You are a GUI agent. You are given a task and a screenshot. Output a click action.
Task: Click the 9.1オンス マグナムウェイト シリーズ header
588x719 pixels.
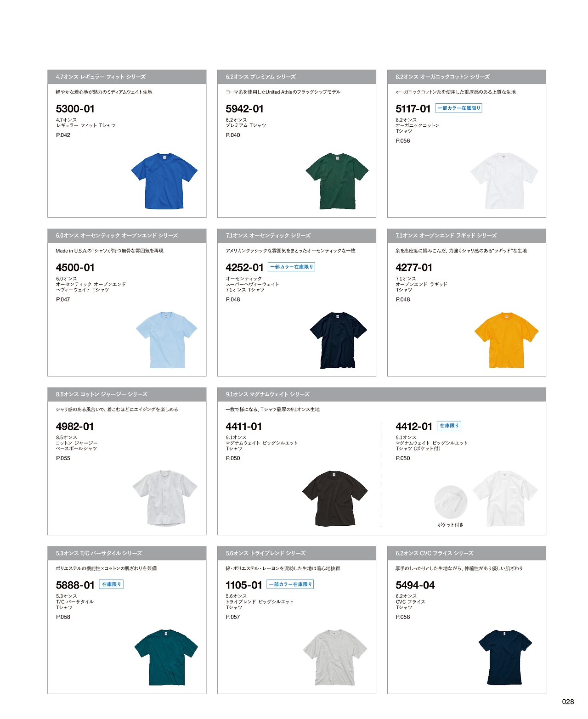pos(382,394)
